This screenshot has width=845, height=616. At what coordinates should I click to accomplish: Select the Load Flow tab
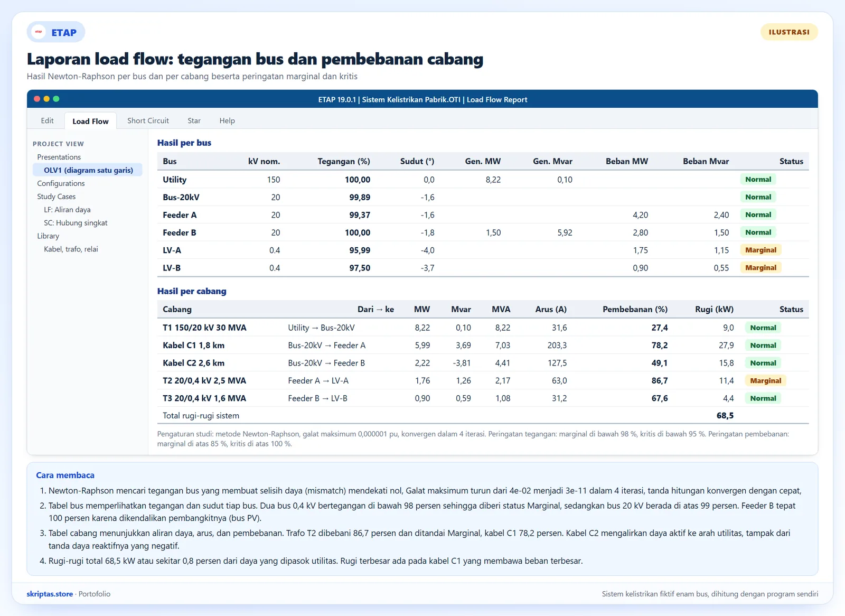pos(90,121)
